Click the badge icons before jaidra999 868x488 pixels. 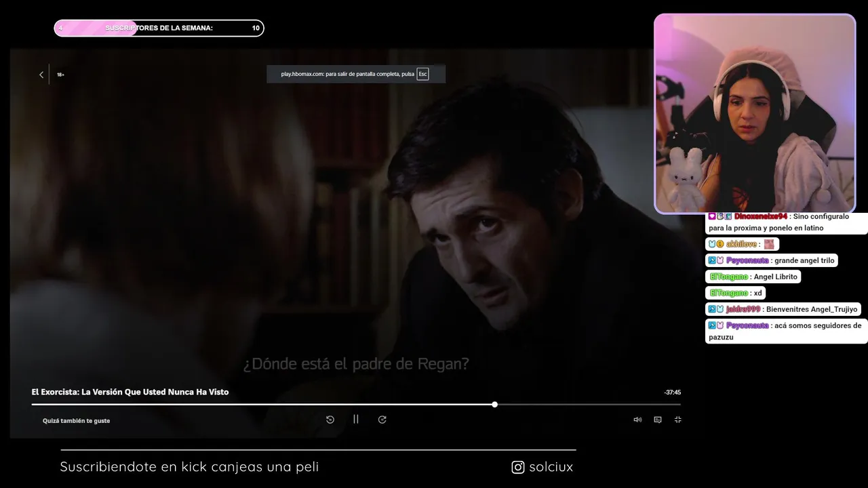point(716,309)
